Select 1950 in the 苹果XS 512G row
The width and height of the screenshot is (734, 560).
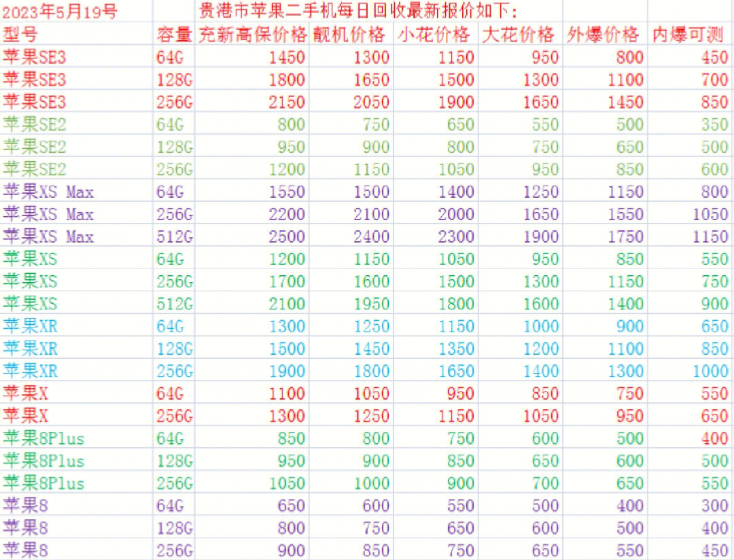pyautogui.click(x=371, y=304)
